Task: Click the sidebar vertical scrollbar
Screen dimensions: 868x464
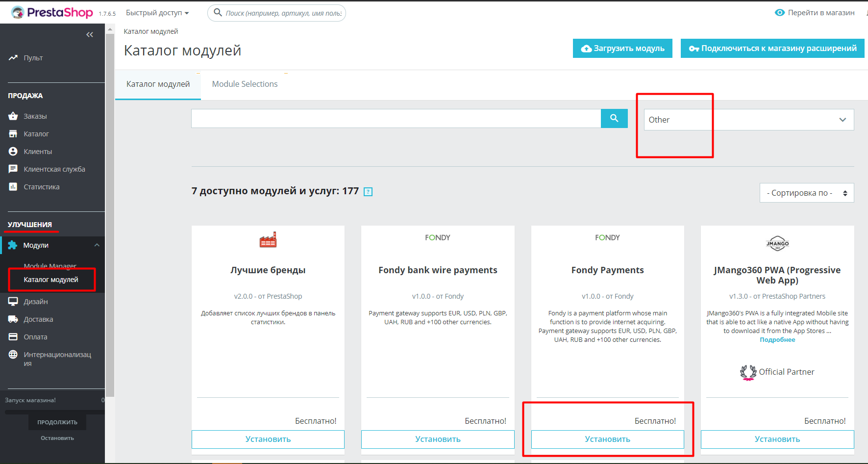Action: pyautogui.click(x=110, y=215)
